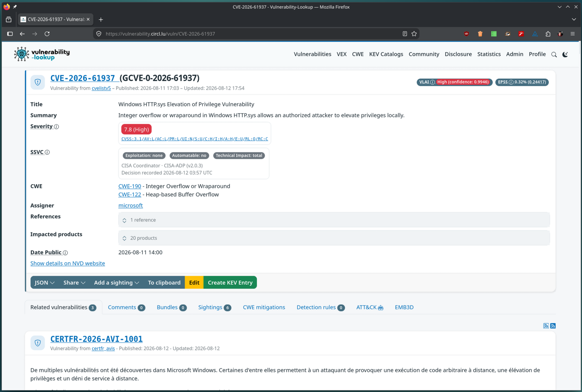Open the Vulnerabilities nav menu

(x=312, y=54)
